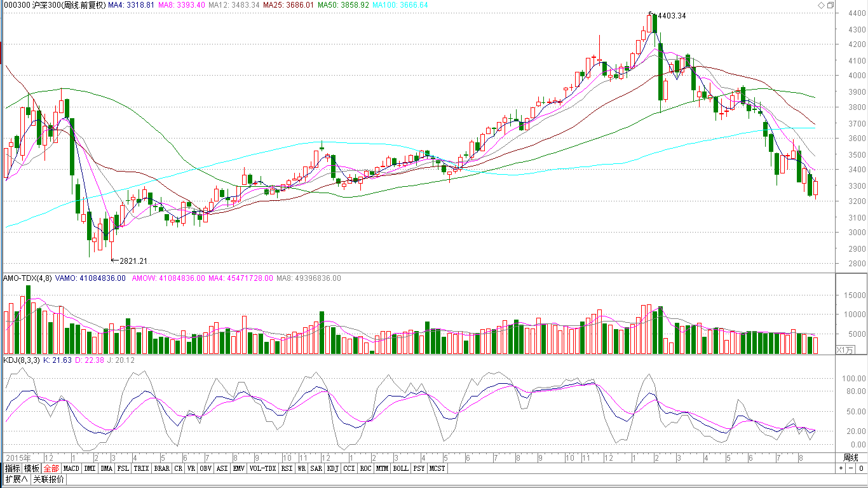This screenshot has height=488, width=868.
Task: Click the 4403.34 high price marker
Action: 672,15
